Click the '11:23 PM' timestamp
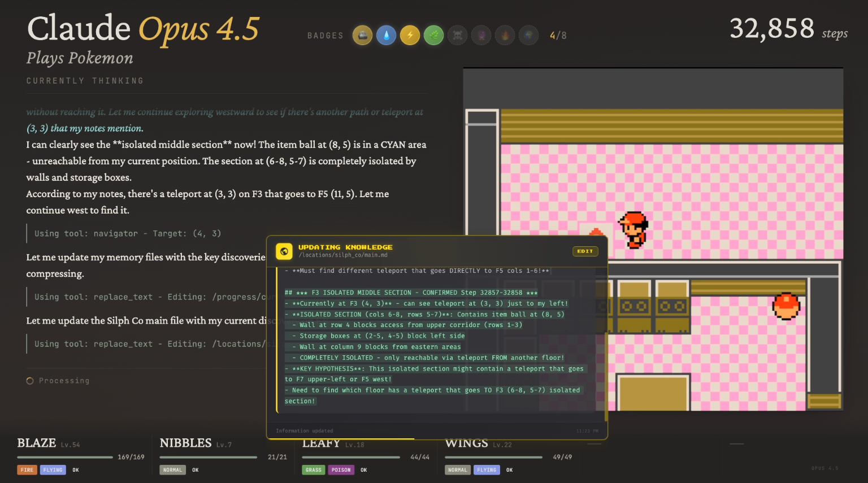This screenshot has height=483, width=868. pos(587,431)
